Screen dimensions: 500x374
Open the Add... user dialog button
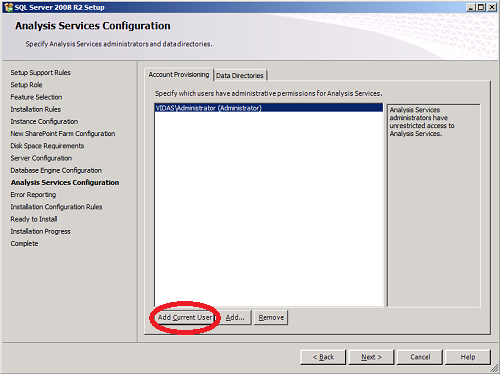tap(235, 317)
